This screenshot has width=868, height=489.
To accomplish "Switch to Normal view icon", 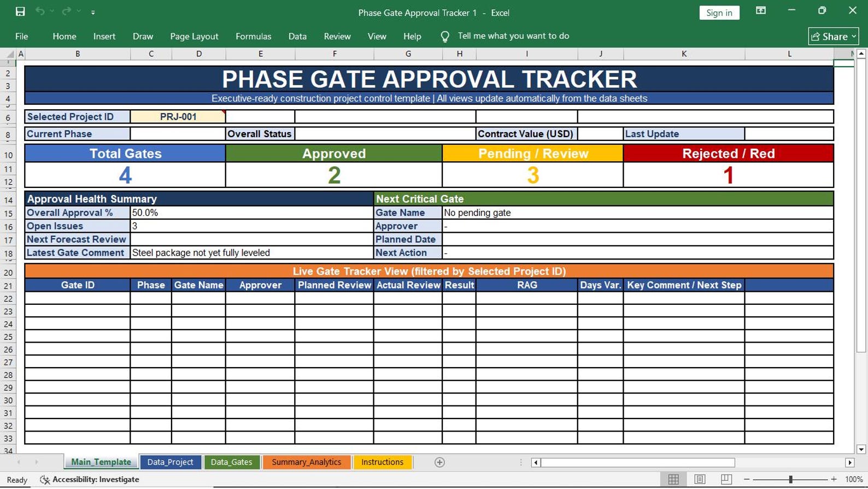I will pyautogui.click(x=673, y=479).
